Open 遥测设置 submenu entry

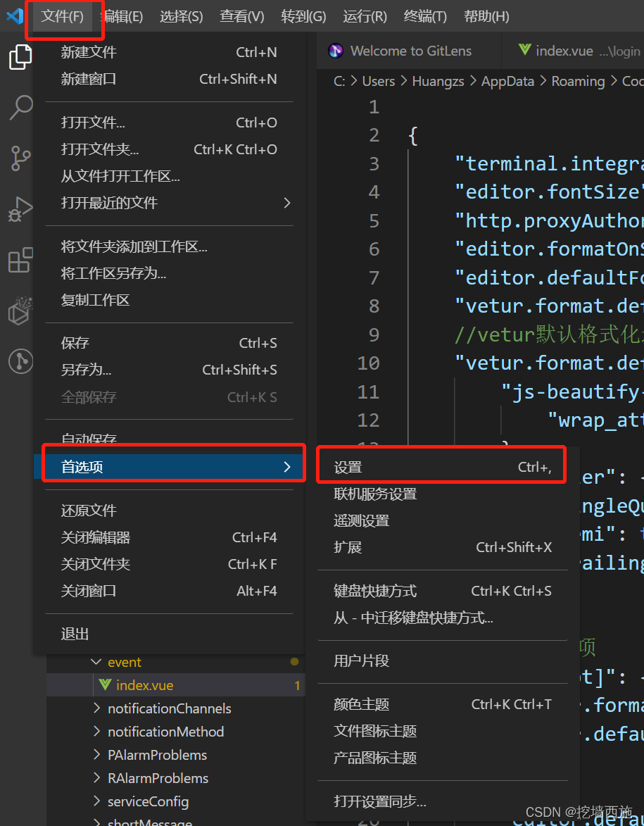click(442, 521)
